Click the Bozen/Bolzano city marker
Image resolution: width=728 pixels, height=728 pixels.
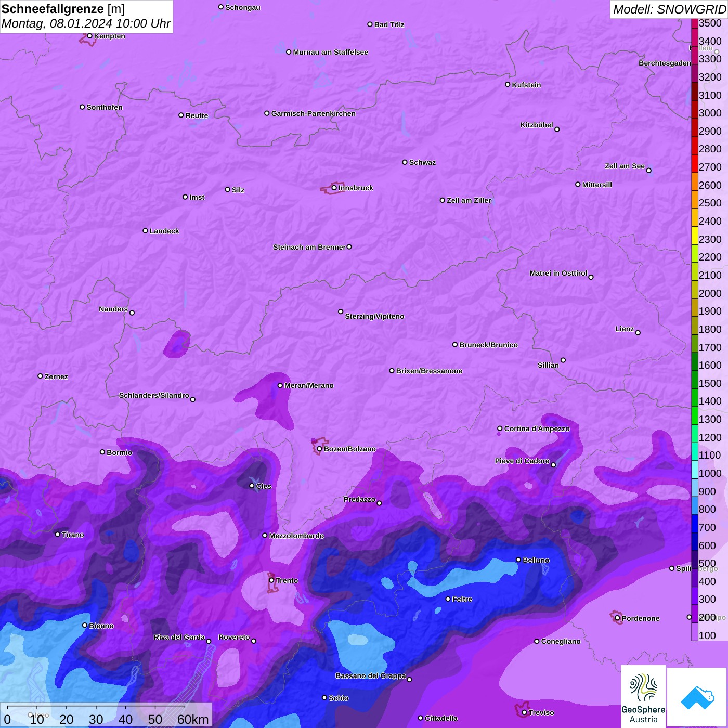(319, 449)
